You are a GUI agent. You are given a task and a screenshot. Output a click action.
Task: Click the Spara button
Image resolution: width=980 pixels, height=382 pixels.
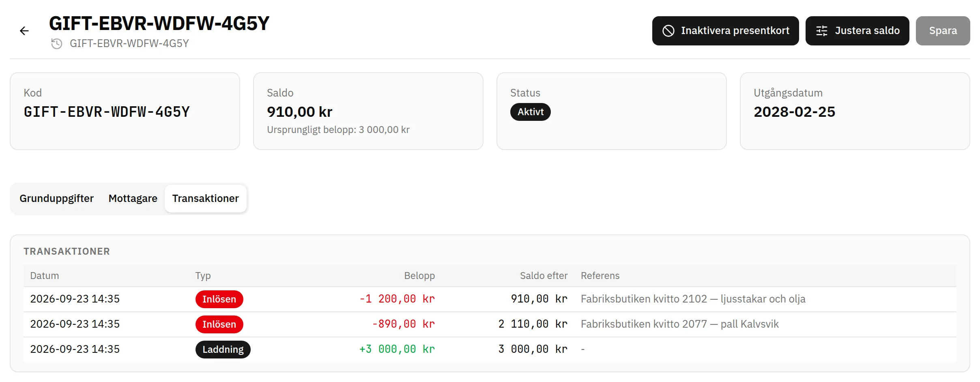coord(943,31)
